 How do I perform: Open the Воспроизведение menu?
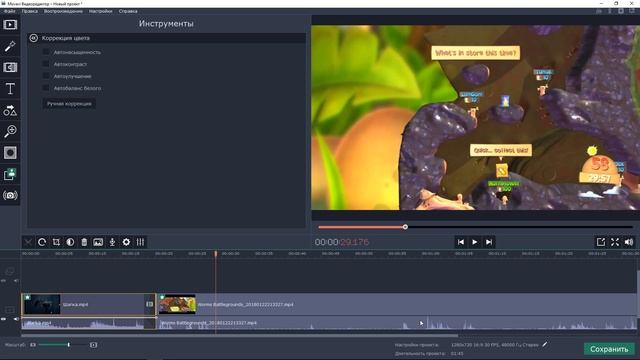pyautogui.click(x=63, y=11)
